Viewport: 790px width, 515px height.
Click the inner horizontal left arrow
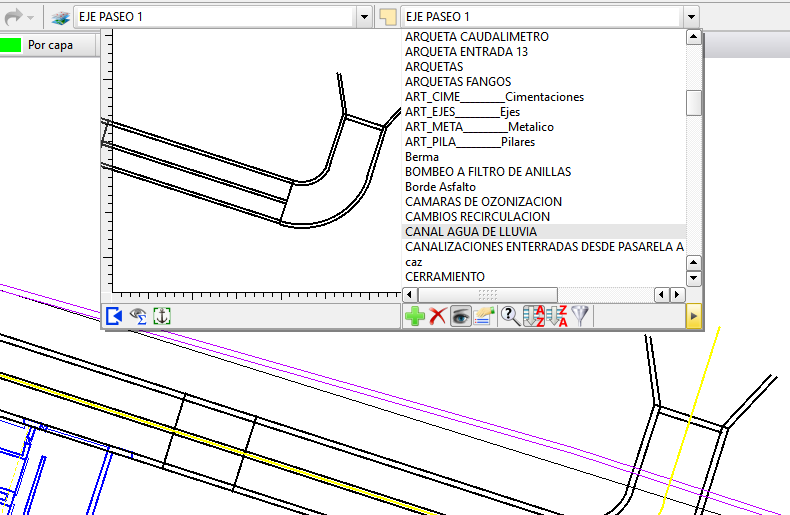(x=661, y=294)
